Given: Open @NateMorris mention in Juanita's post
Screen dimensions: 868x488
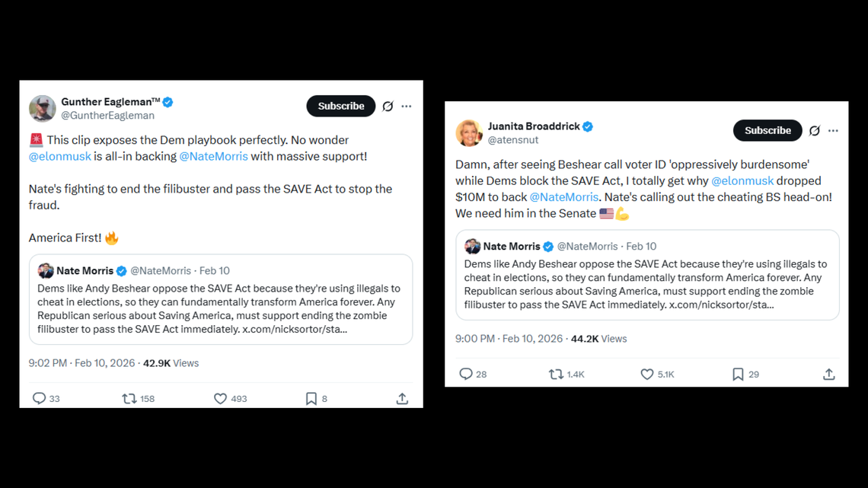Looking at the screenshot, I should coord(563,197).
